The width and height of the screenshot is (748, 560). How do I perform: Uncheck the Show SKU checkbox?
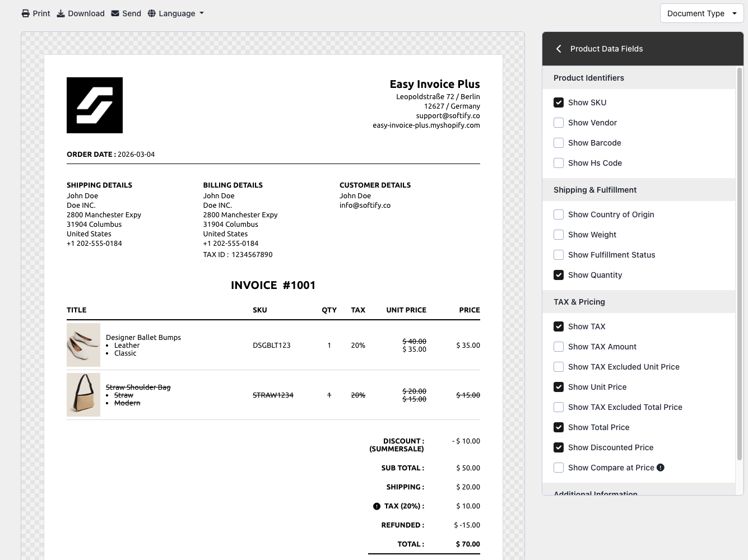(x=559, y=102)
